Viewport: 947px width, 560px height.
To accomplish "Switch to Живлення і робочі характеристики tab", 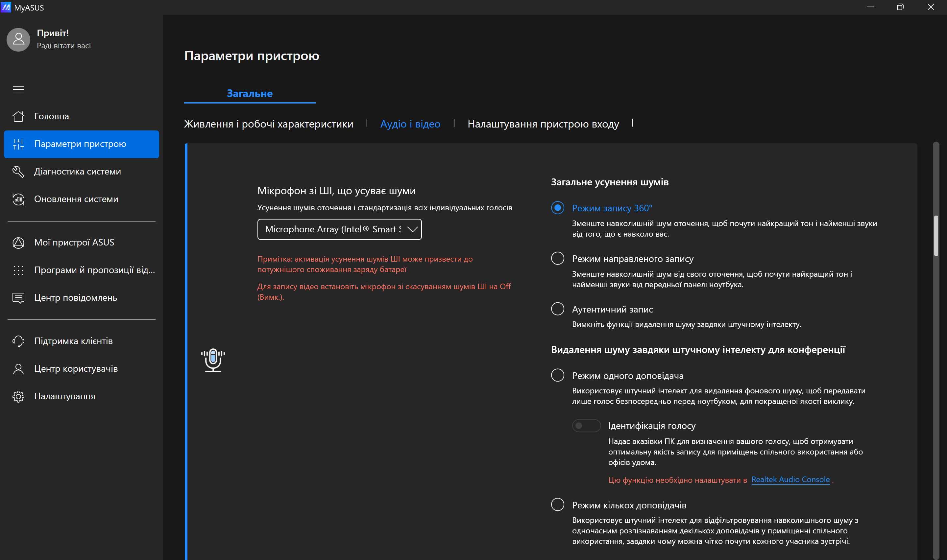I will pyautogui.click(x=268, y=124).
